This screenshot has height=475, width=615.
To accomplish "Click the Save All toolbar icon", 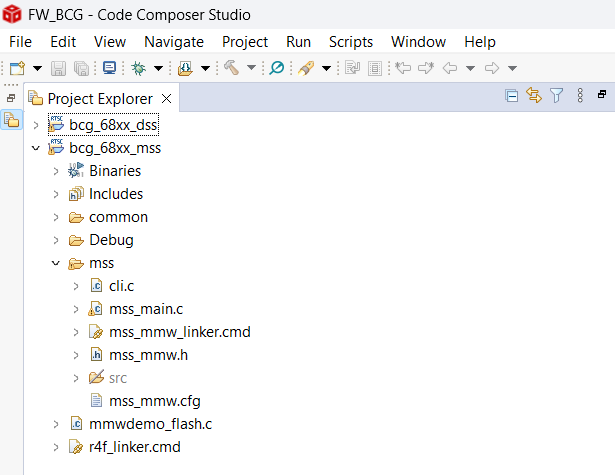I will pos(82,68).
